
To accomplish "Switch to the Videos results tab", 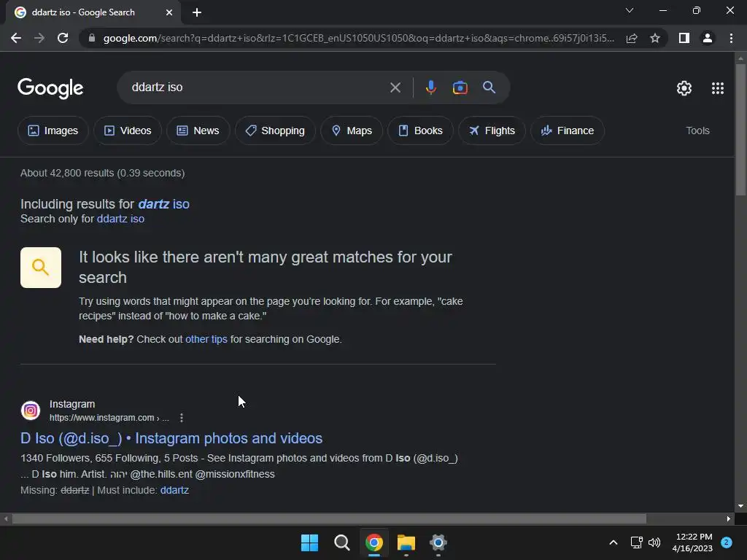I will click(128, 131).
